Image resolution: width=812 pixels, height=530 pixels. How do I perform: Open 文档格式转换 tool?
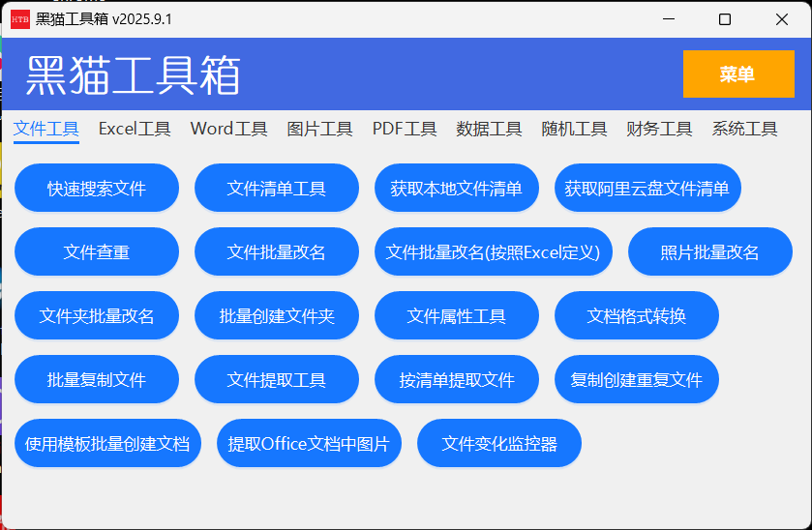(636, 316)
